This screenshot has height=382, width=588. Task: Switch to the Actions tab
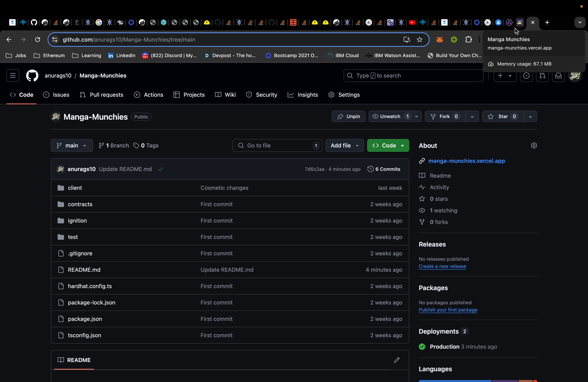click(149, 95)
